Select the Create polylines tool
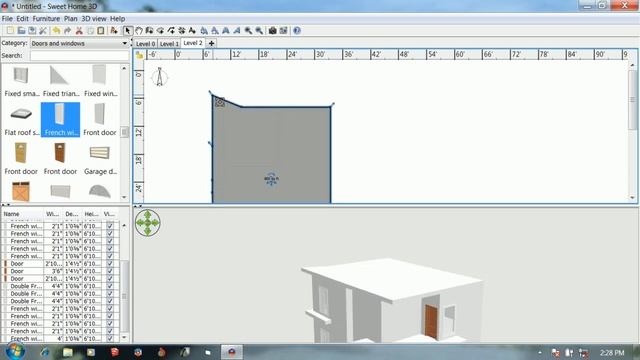 pyautogui.click(x=171, y=31)
